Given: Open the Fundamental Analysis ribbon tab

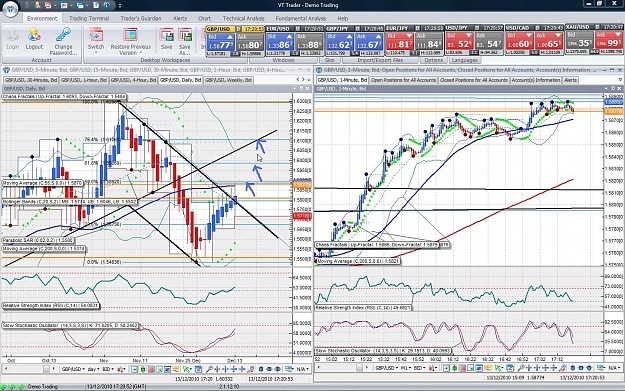Looking at the screenshot, I should pos(301,18).
